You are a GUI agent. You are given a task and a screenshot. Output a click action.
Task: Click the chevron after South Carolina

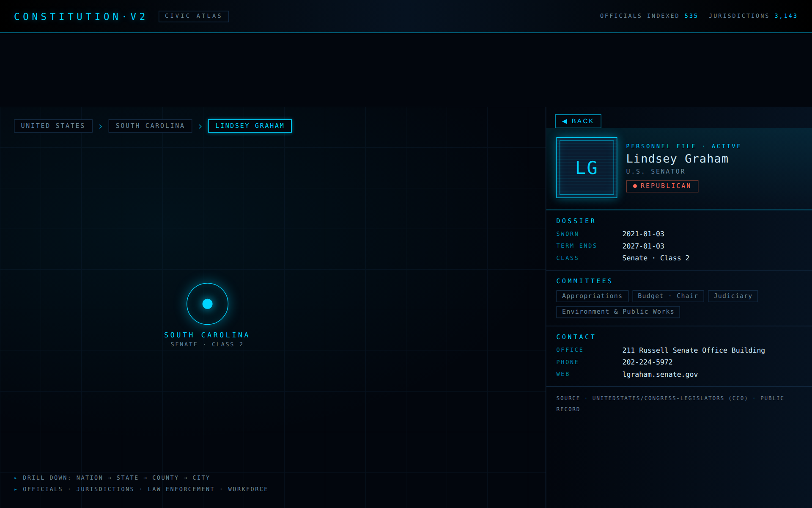[200, 126]
